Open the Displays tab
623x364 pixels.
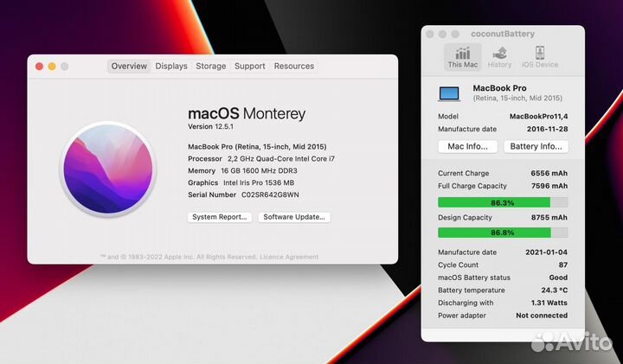point(171,67)
